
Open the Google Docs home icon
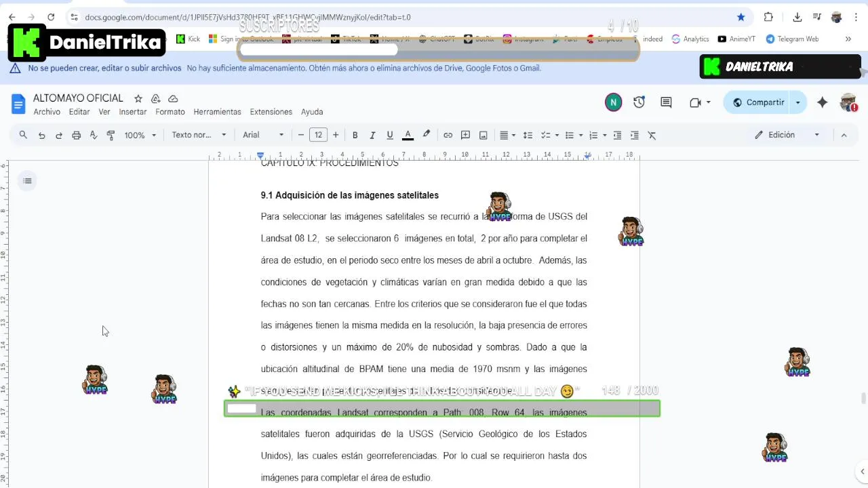point(18,104)
